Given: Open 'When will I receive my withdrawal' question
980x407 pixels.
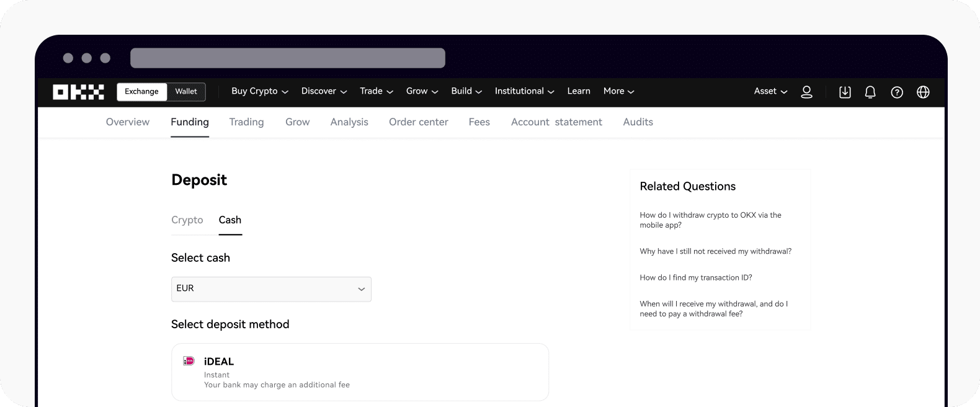Looking at the screenshot, I should (714, 309).
